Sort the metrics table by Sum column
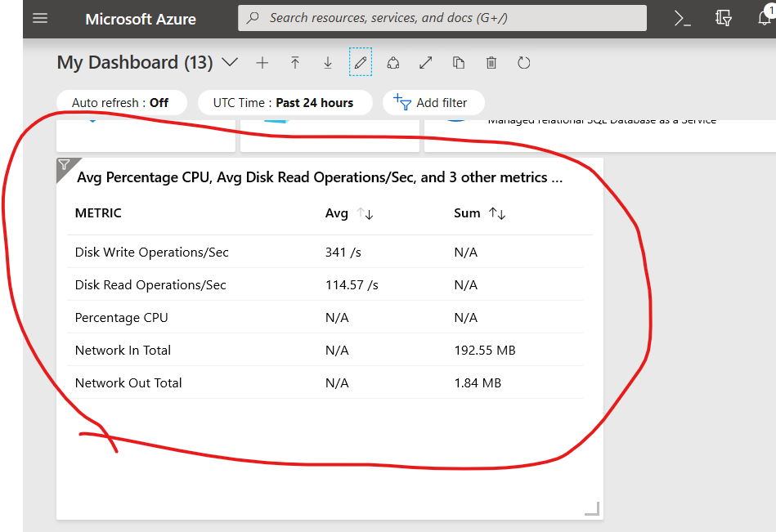Image resolution: width=776 pixels, height=532 pixels. coord(497,214)
